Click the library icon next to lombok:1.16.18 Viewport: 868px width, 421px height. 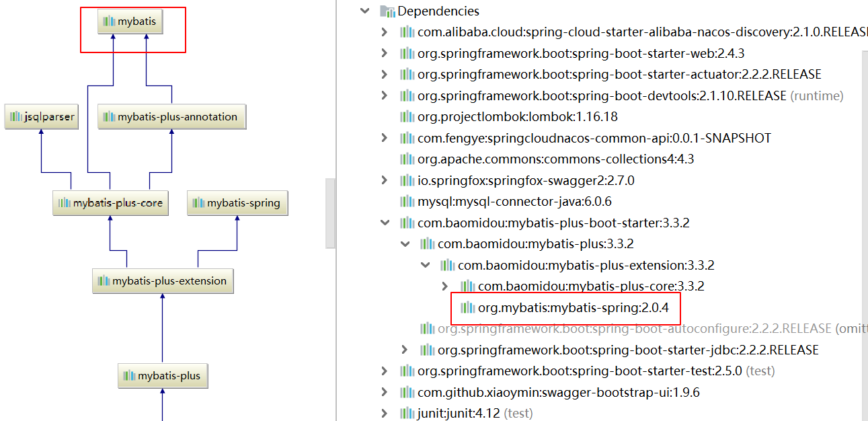[407, 117]
